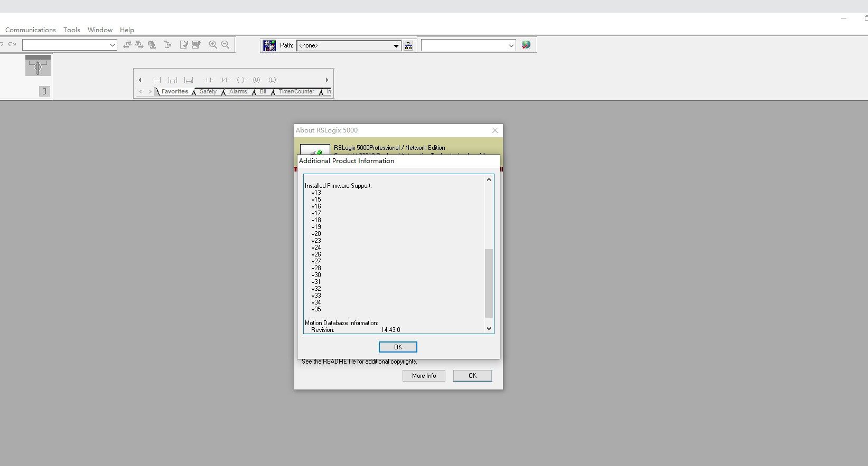Click the v28 firmware entry
This screenshot has width=868, height=466.
316,268
